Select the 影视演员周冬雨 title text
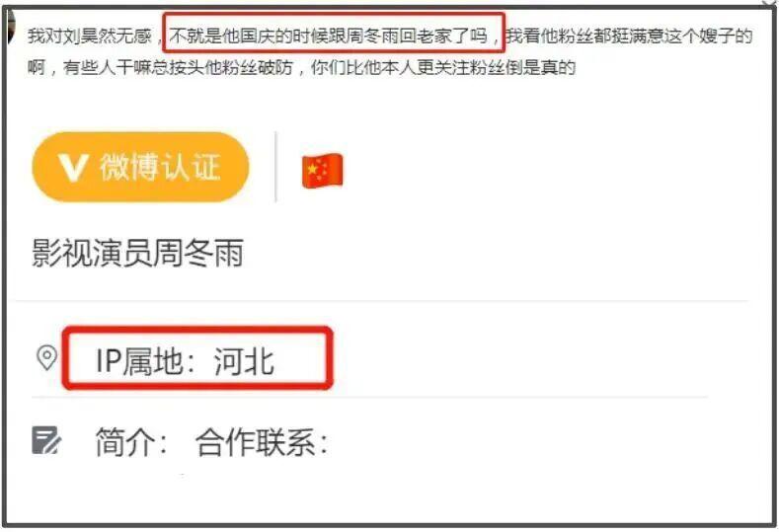The image size is (779, 532). (137, 253)
